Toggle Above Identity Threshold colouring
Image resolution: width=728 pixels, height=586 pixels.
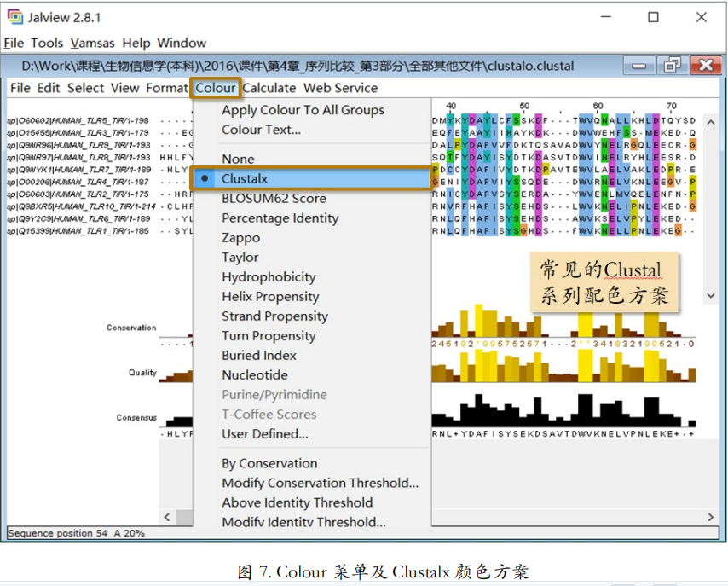312,502
